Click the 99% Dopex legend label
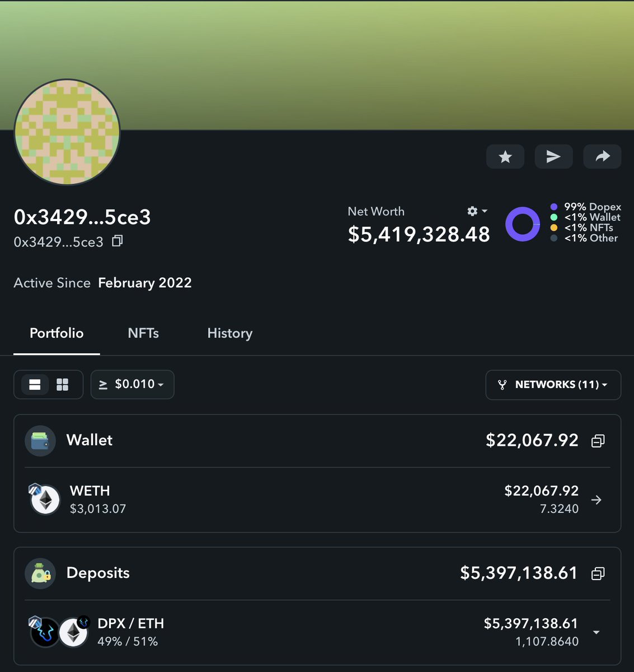634x672 pixels. coord(593,207)
